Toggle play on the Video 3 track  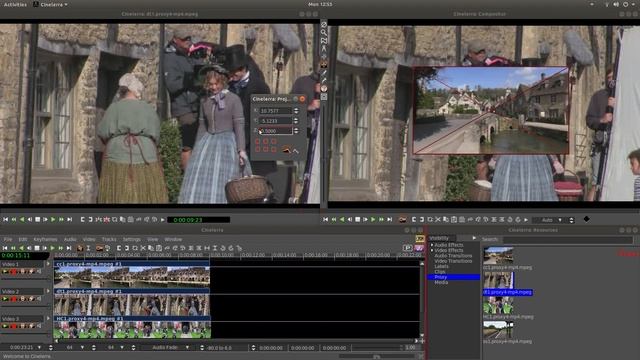[5, 326]
